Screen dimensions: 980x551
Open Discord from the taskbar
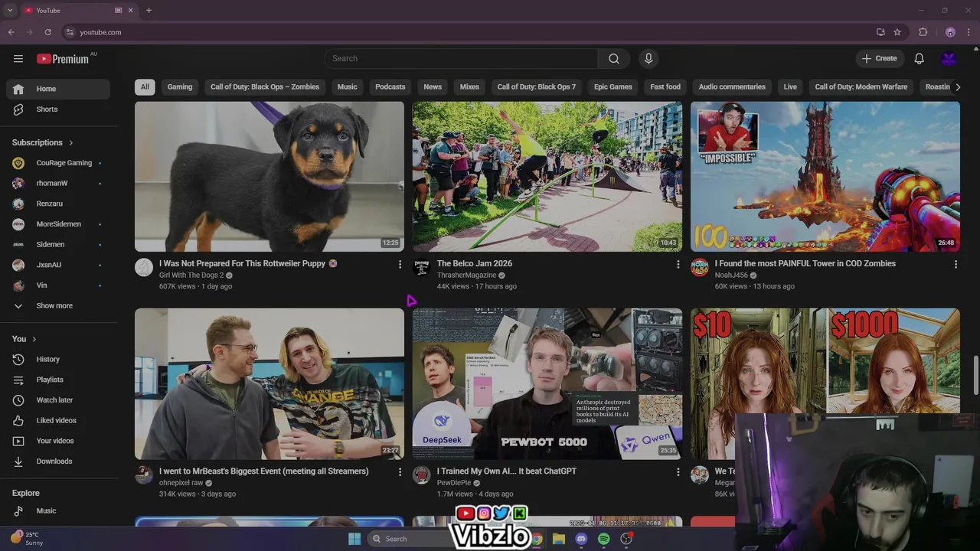point(581,539)
